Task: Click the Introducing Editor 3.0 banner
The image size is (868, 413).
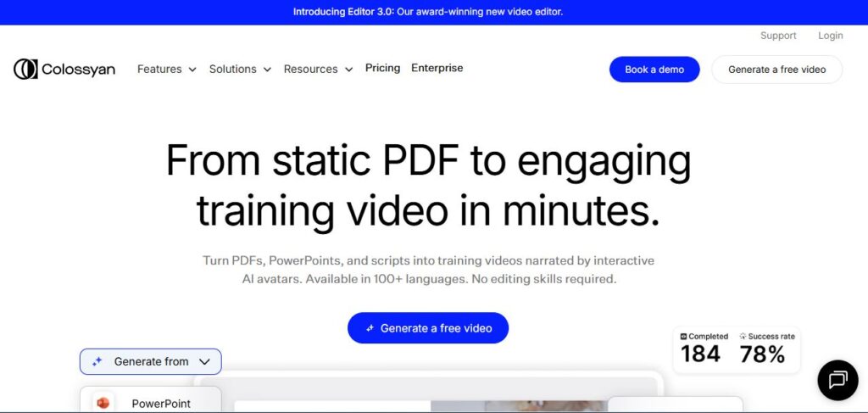Action: click(427, 12)
